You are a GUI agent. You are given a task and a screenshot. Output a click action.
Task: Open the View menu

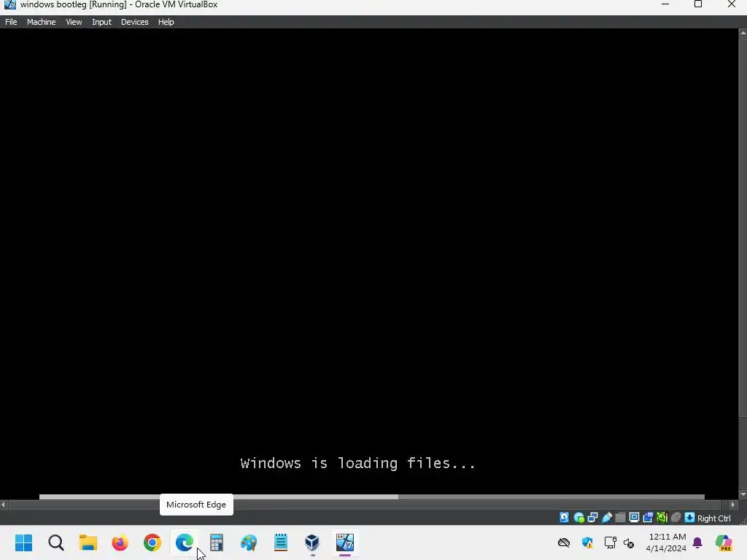(x=74, y=22)
